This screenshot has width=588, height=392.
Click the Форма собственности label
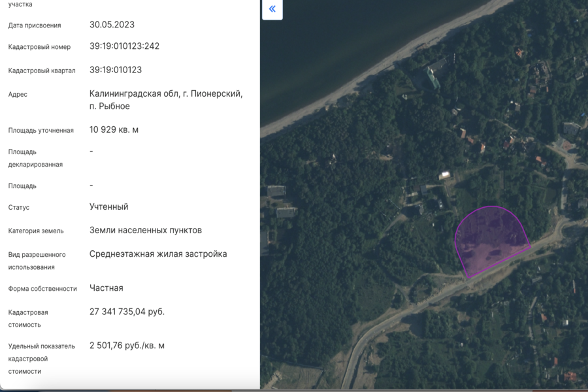42,288
